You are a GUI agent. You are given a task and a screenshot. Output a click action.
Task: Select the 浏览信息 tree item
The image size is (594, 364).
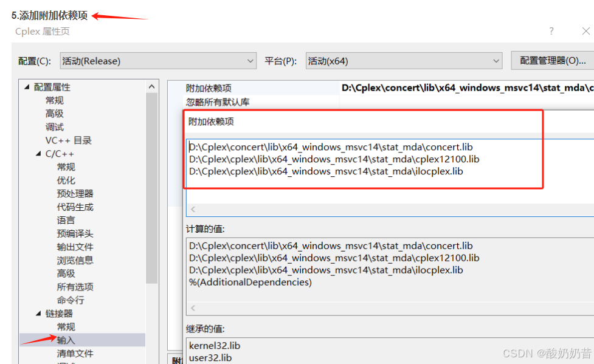(x=75, y=260)
